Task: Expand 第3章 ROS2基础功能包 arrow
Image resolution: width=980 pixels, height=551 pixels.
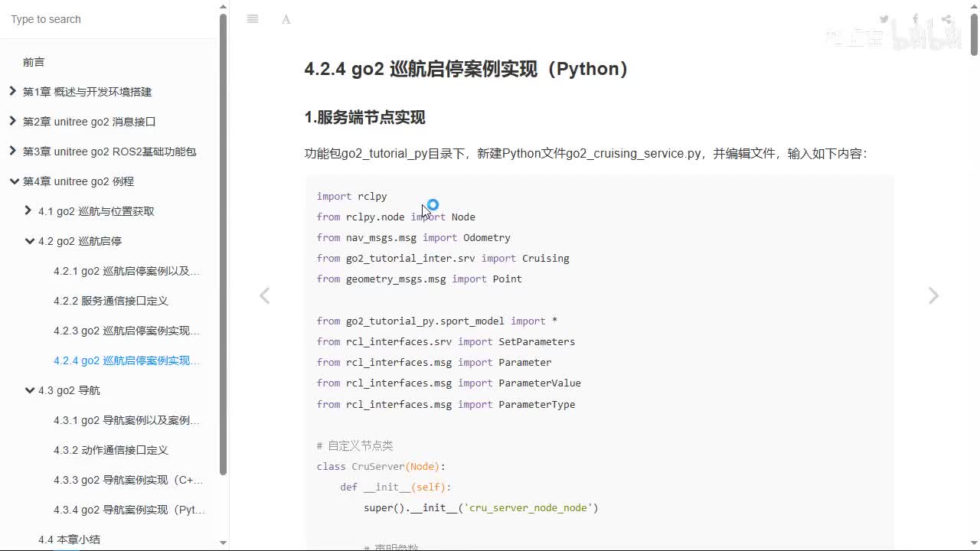Action: pyautogui.click(x=12, y=151)
